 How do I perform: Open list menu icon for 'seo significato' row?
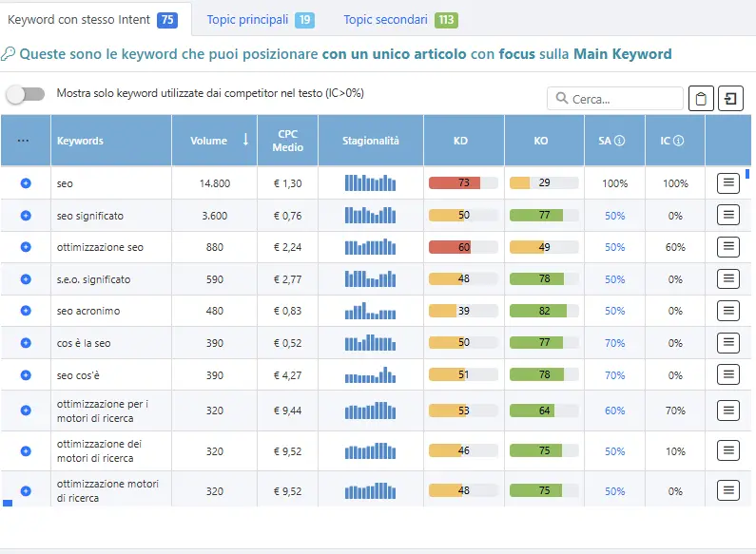(x=728, y=215)
